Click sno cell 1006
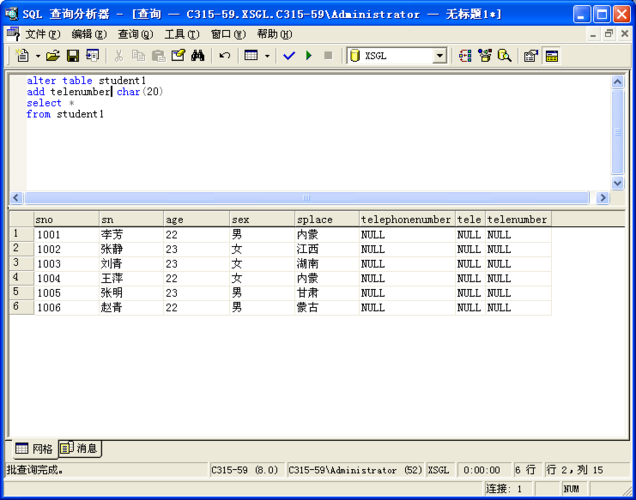The height and width of the screenshot is (500, 636). coord(66,307)
